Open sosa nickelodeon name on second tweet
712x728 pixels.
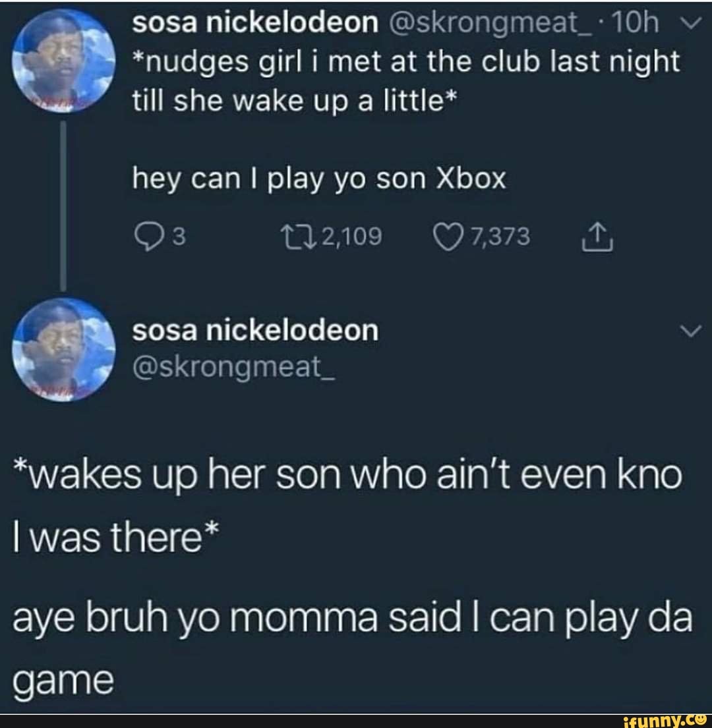coord(255,331)
